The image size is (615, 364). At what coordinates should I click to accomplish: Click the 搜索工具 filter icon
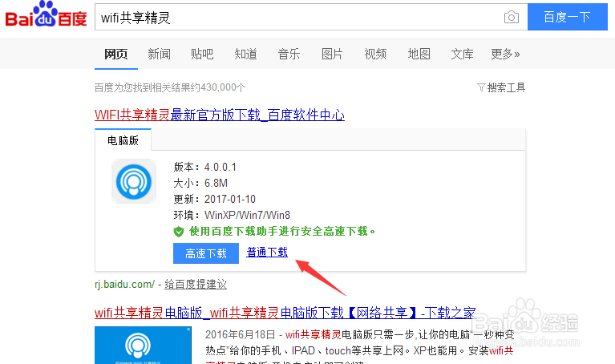(x=481, y=87)
